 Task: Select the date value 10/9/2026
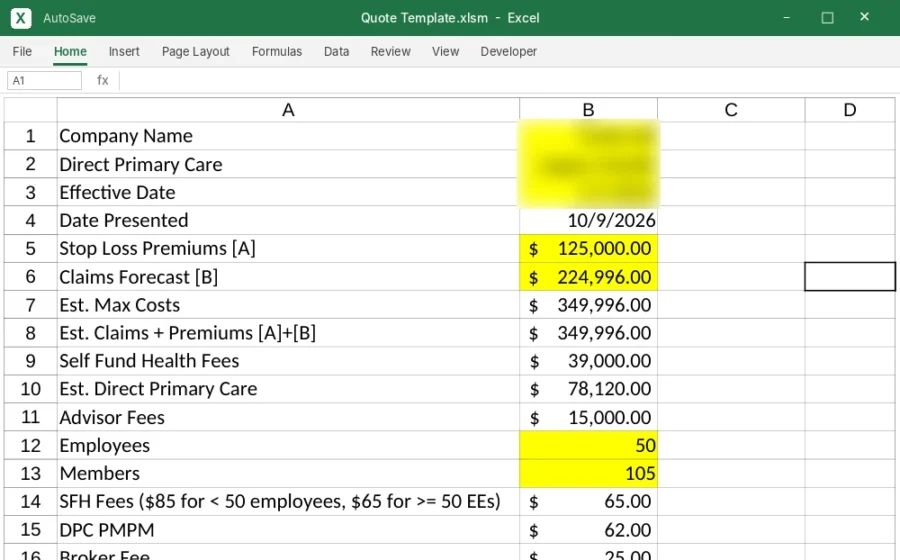tap(588, 220)
